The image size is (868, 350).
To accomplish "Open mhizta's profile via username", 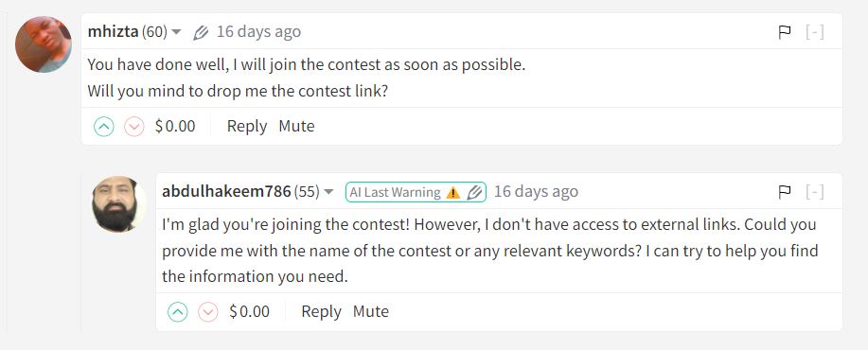I will click(x=113, y=31).
